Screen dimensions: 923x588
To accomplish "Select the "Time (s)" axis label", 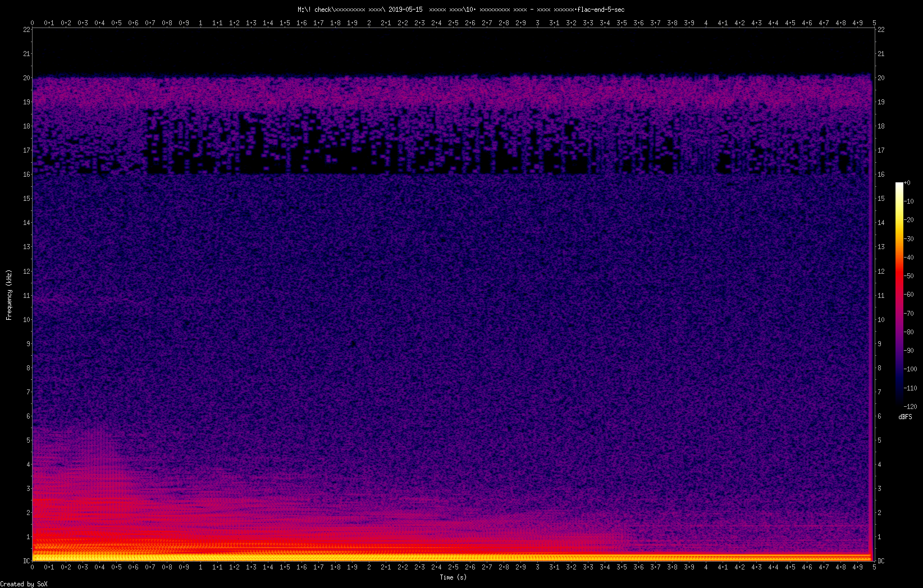I will pos(453,577).
